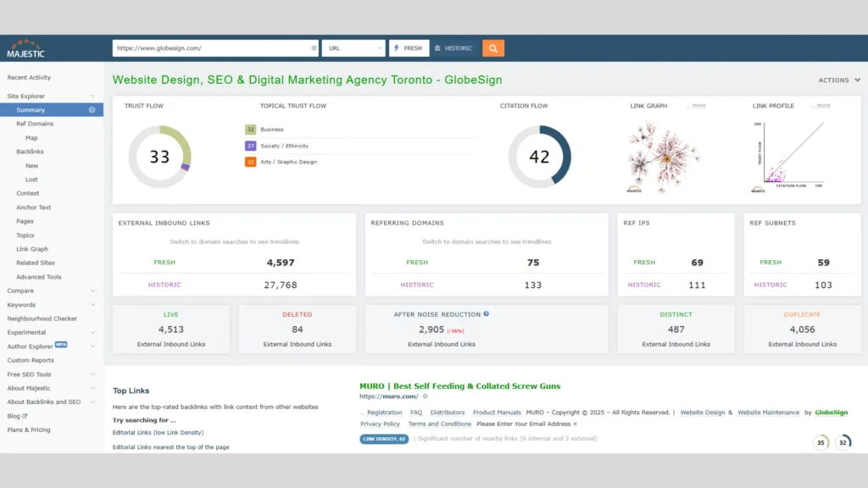Click the Link Density 62 badge
This screenshot has height=488, width=868.
[x=384, y=439]
